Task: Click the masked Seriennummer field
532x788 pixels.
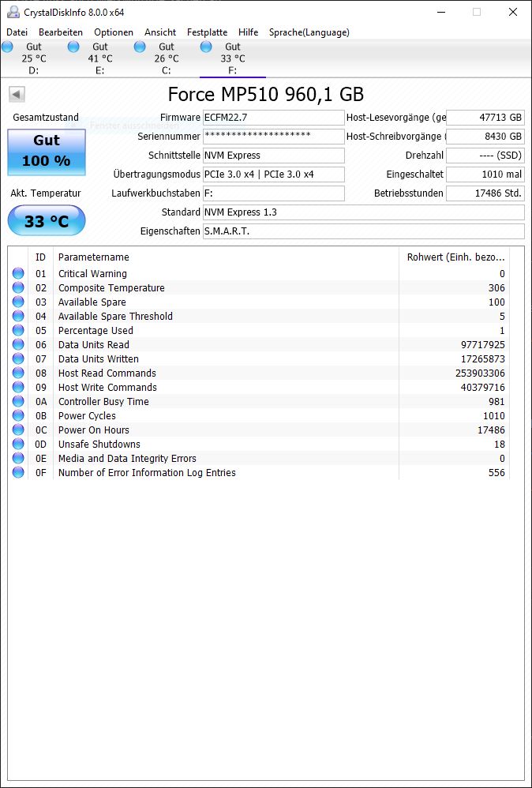Action: [x=274, y=136]
